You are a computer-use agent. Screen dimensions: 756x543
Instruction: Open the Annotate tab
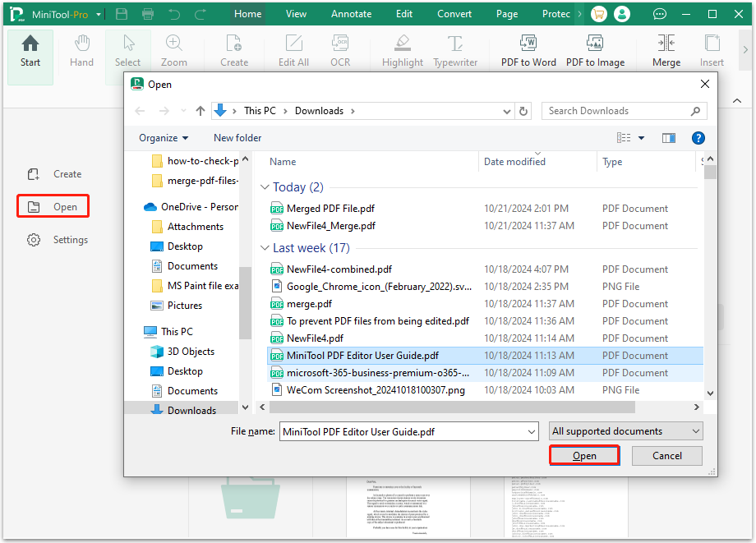pyautogui.click(x=351, y=14)
